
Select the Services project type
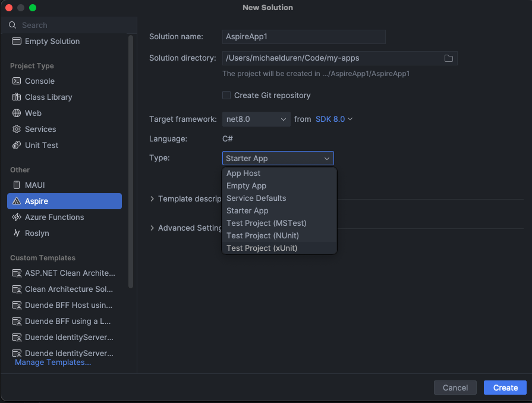pos(42,129)
